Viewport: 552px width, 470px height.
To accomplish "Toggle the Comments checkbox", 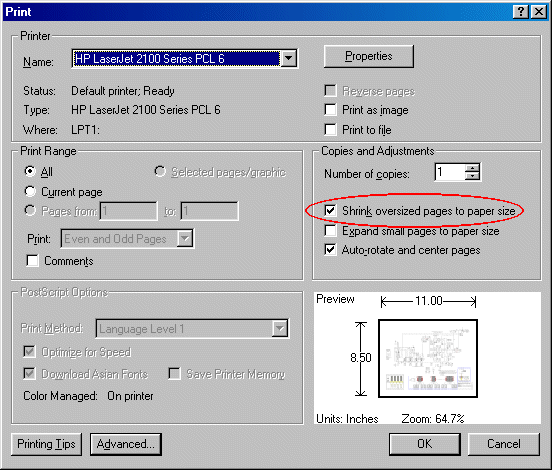I will click(x=32, y=261).
